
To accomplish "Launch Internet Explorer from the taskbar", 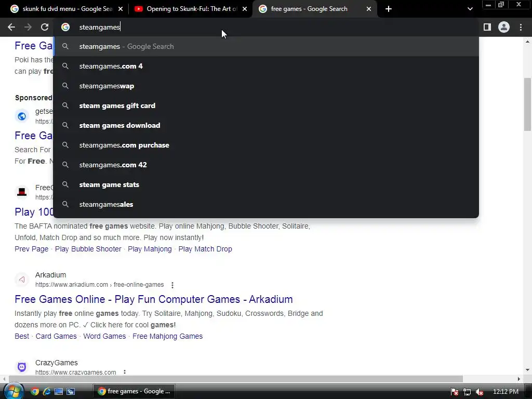I will click(46, 392).
